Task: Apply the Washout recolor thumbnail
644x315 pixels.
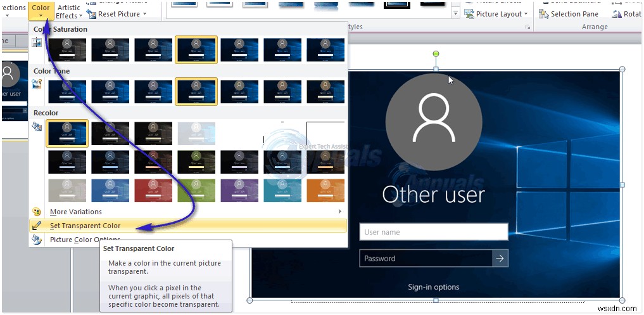Action: point(196,133)
